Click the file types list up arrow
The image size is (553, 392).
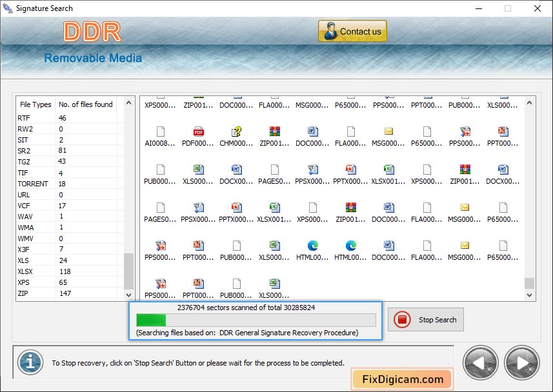tap(128, 103)
